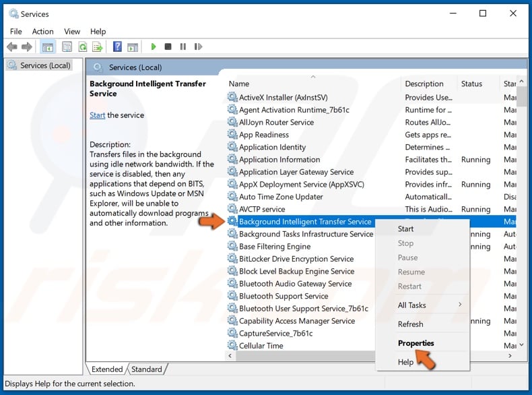Click gear icon beside Application Identity
The height and width of the screenshot is (395, 532).
(232, 147)
